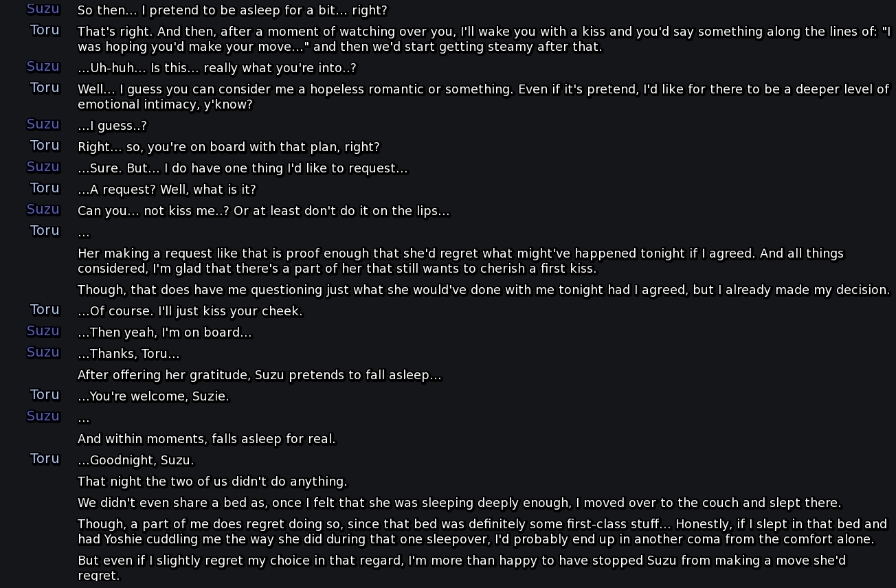Select "Right... so, you're on board with that plan"

coord(229,147)
